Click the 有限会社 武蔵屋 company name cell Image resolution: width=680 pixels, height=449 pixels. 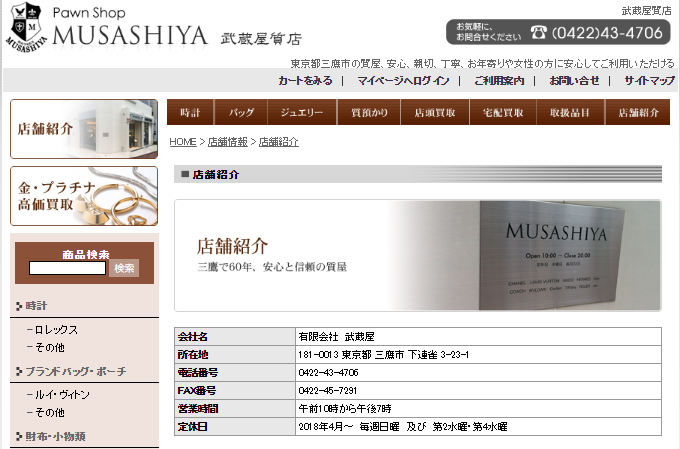pos(478,337)
